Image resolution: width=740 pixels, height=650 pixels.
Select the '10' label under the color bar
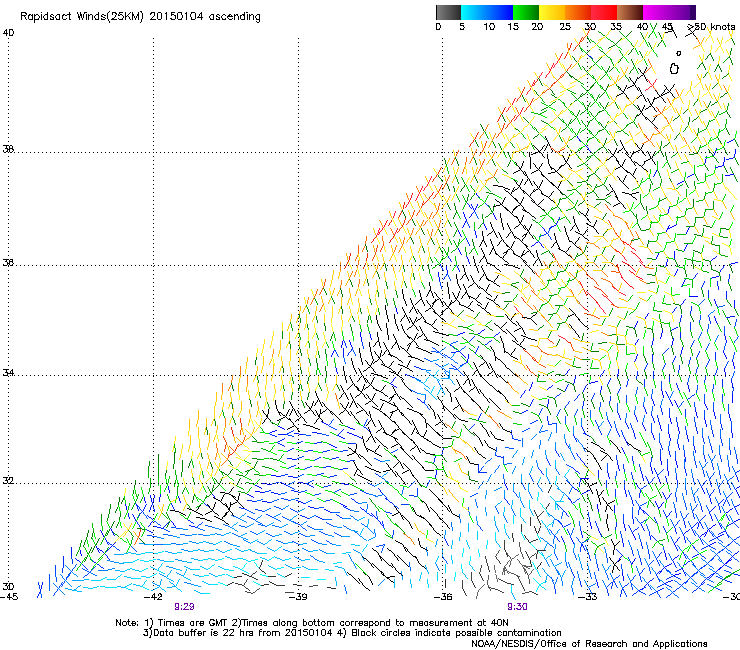489,27
